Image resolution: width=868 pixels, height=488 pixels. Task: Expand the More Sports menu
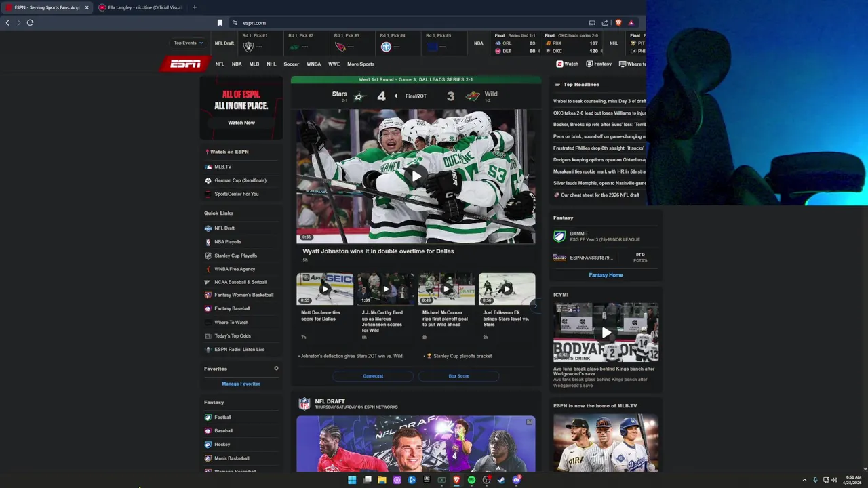[x=361, y=64]
